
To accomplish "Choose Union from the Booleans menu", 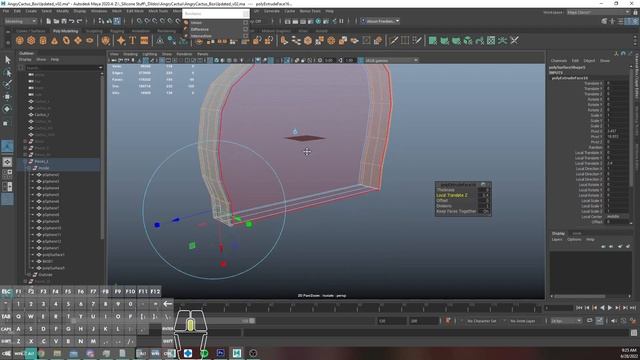I will (196, 23).
